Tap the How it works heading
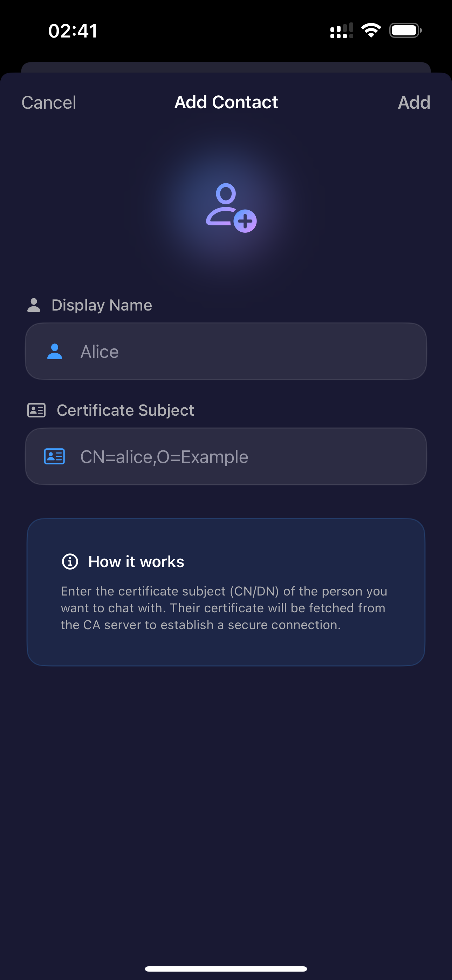This screenshot has width=452, height=980. click(136, 562)
